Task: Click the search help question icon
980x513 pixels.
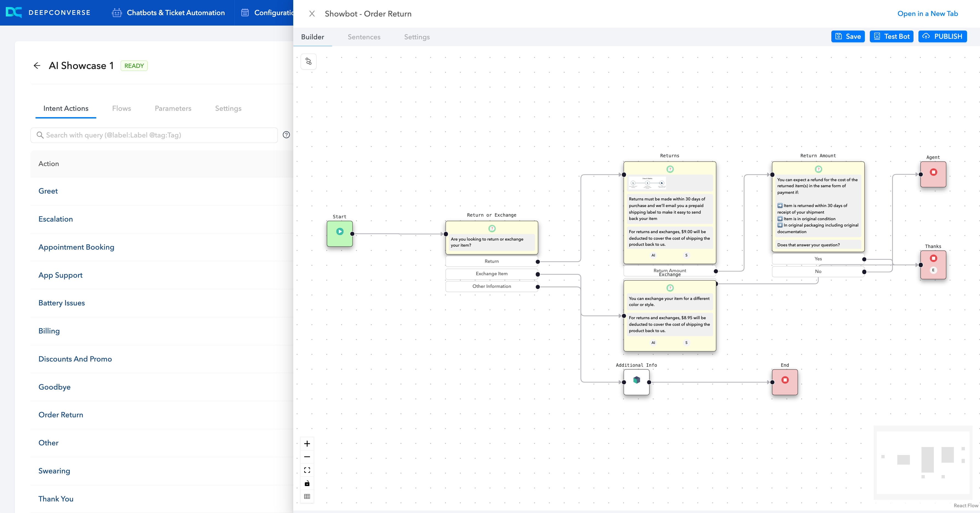Action: (286, 135)
